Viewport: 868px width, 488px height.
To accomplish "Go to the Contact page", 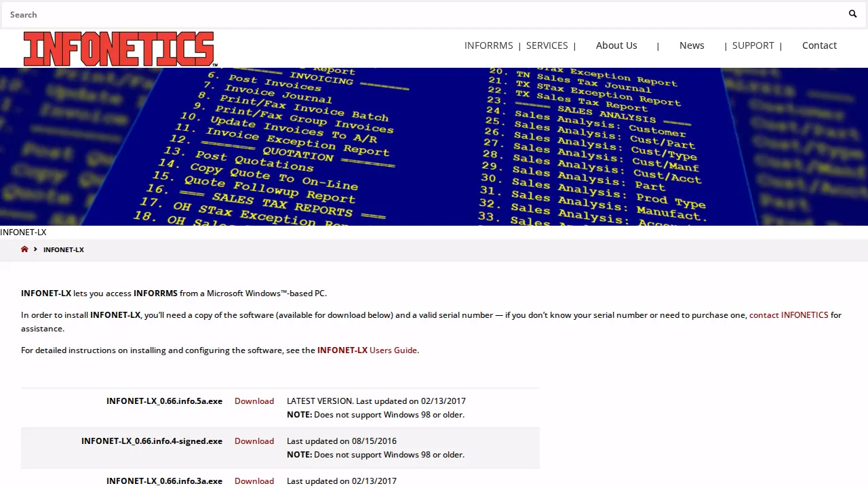I will pos(819,45).
